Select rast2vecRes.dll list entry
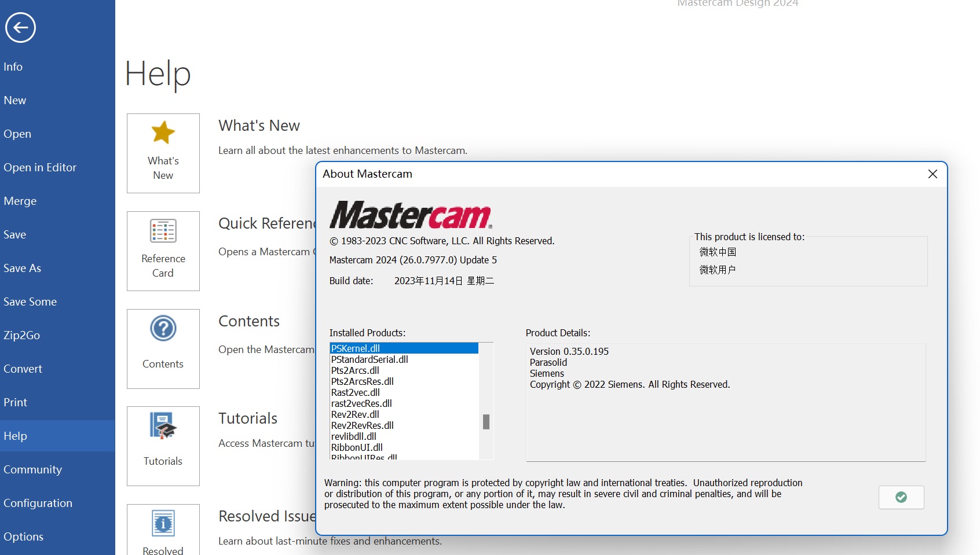 coord(404,403)
